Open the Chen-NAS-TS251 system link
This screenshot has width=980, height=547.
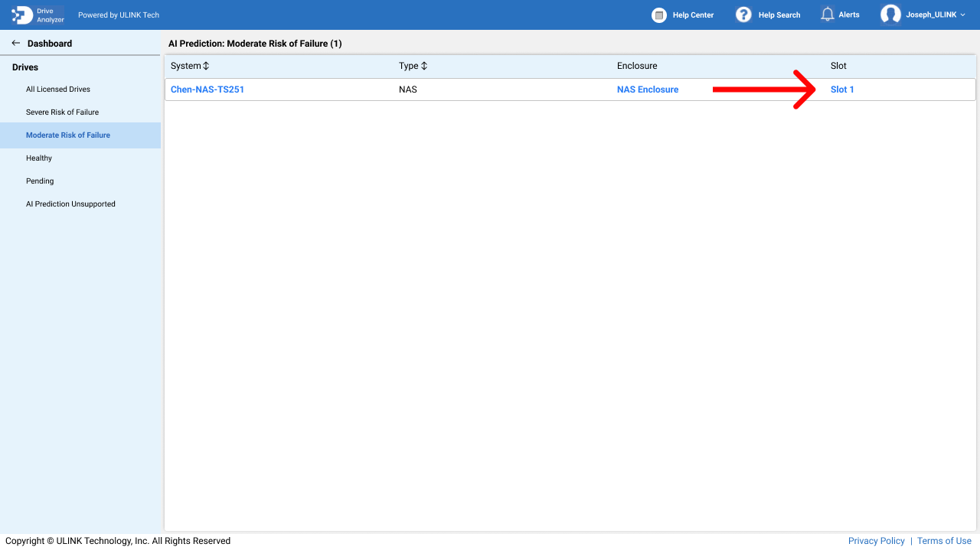(x=207, y=90)
